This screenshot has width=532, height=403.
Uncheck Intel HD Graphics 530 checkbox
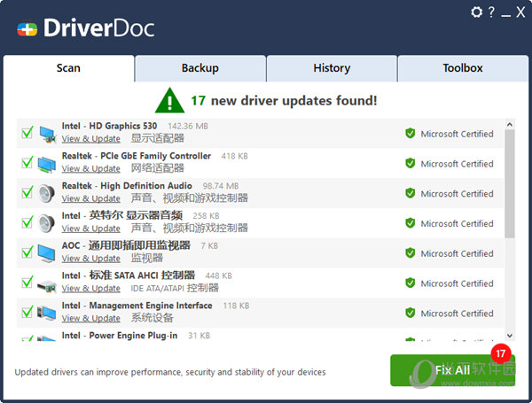tap(27, 132)
